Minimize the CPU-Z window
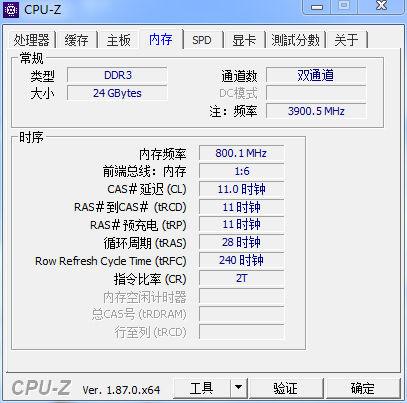The image size is (407, 403). click(317, 7)
